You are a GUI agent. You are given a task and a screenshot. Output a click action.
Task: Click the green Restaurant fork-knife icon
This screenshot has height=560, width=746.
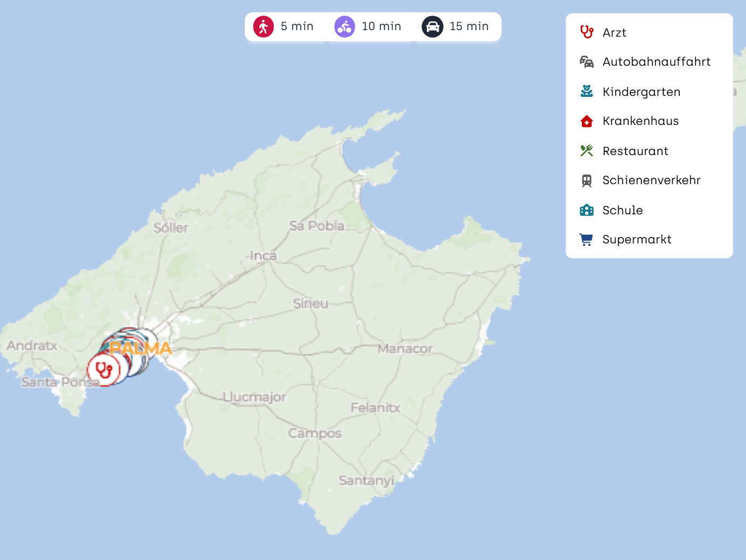[587, 151]
